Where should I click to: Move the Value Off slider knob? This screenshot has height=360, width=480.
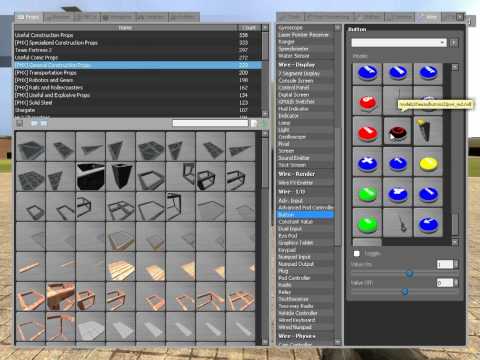point(405,292)
